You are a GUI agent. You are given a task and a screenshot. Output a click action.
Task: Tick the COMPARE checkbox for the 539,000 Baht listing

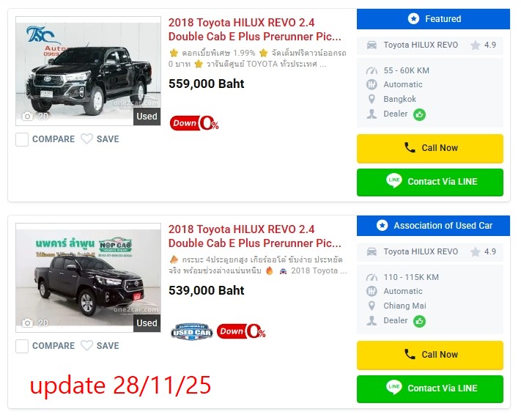[x=22, y=346]
